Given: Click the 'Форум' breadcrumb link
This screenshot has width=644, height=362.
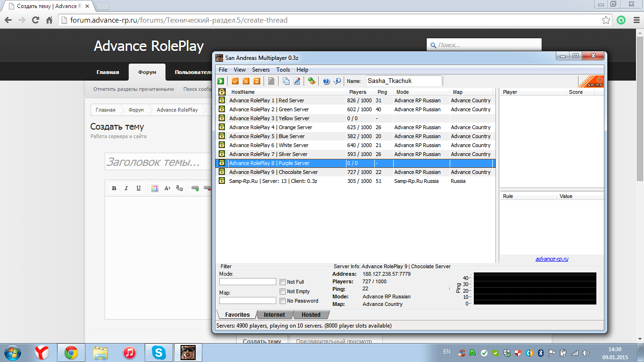Looking at the screenshot, I should click(136, 110).
